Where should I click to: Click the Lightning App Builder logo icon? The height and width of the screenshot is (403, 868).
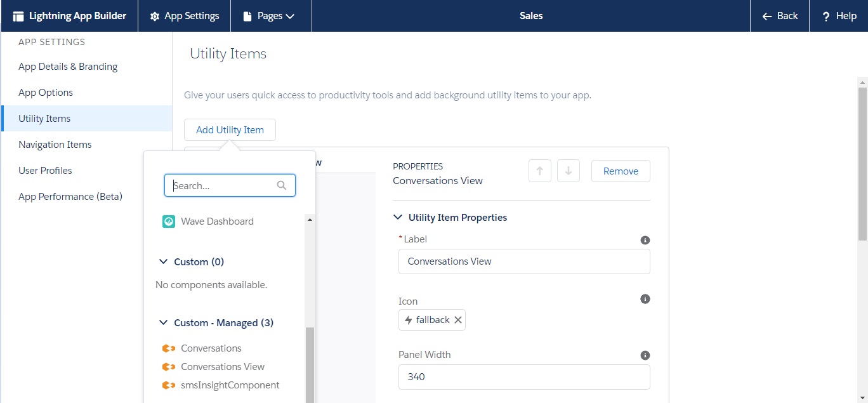[18, 16]
